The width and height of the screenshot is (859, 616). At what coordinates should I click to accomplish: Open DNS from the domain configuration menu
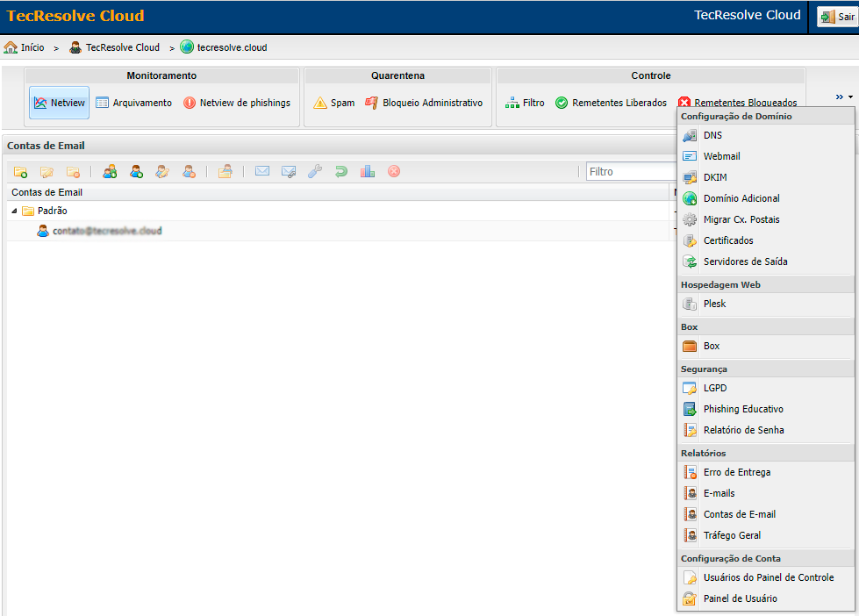click(713, 135)
